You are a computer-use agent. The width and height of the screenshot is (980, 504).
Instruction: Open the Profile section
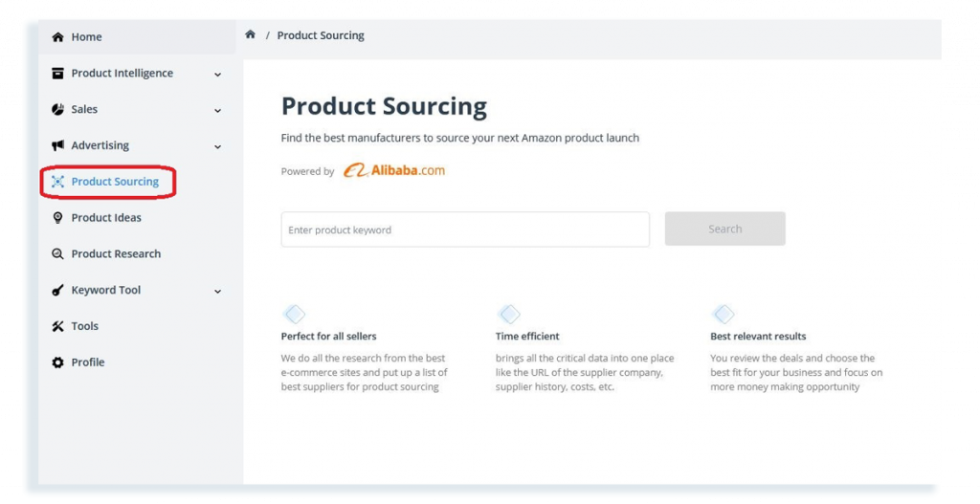[87, 362]
